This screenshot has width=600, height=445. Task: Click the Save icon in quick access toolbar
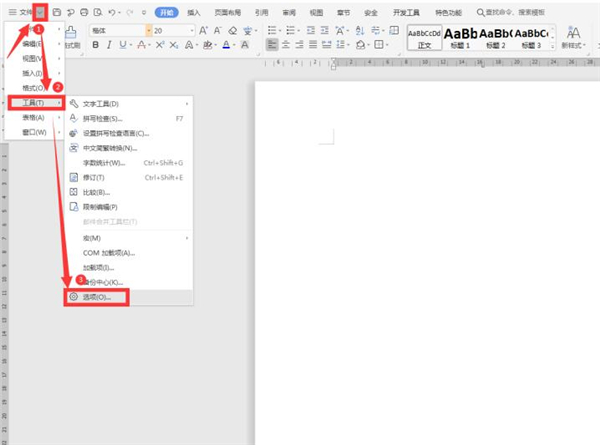(57, 13)
